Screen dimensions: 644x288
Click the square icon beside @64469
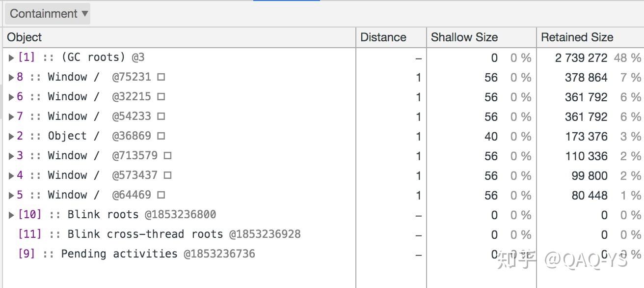click(161, 195)
